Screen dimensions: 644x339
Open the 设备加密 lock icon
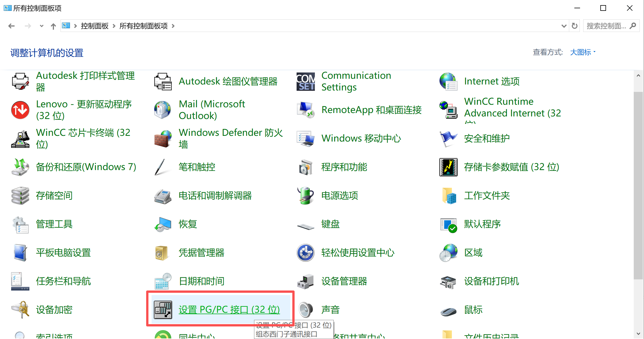coord(20,310)
